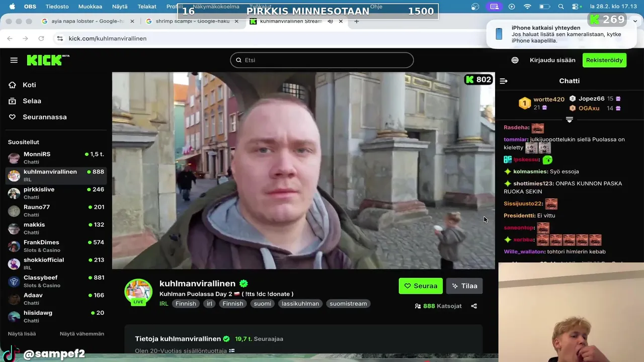Open the Tiedosto menu
Viewport: 644px width, 362px height.
57,7
